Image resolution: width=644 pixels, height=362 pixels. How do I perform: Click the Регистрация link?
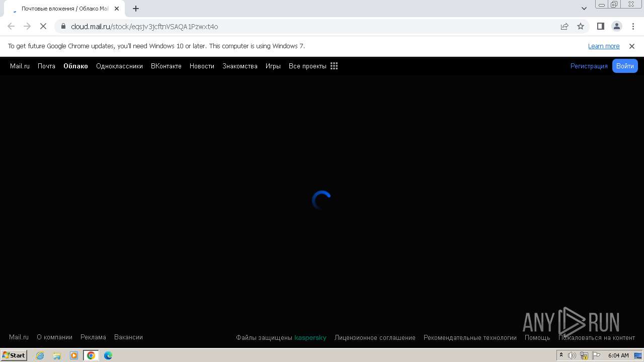589,66
